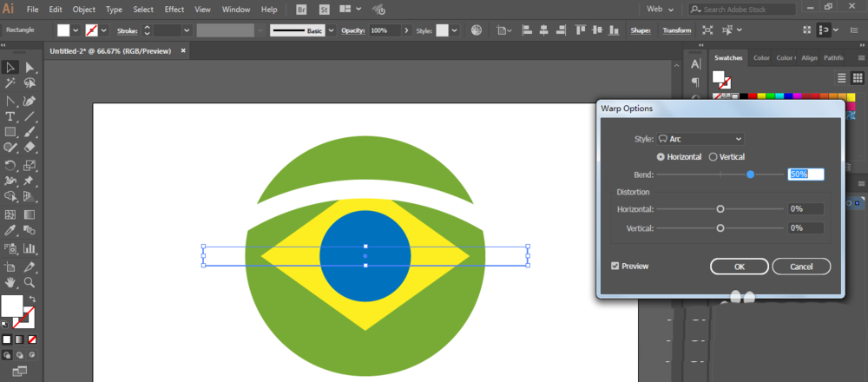Swap fill and stroke arrows in toolbox
Viewport: 868px width, 382px height.
[x=32, y=299]
